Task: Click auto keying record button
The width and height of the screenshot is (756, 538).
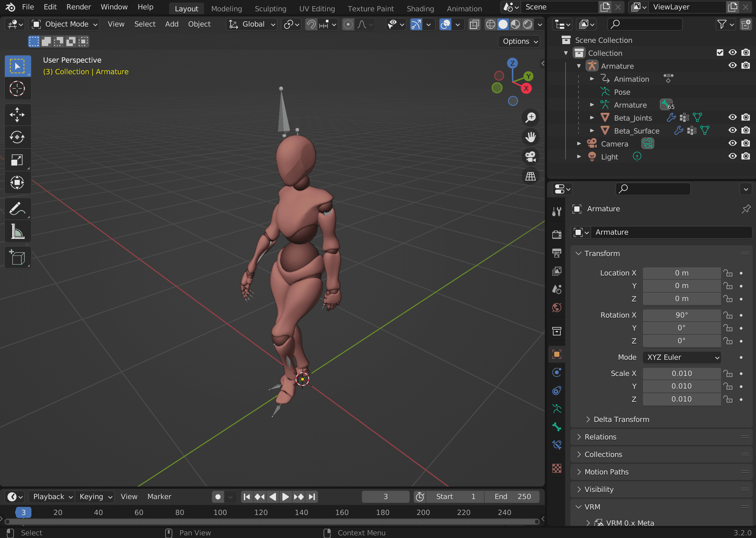Action: click(x=218, y=497)
